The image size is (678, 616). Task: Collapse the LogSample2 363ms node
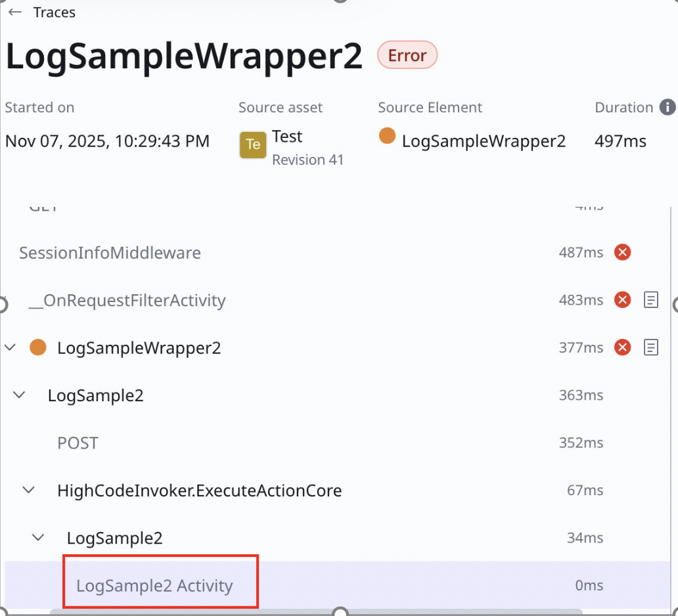[x=20, y=395]
